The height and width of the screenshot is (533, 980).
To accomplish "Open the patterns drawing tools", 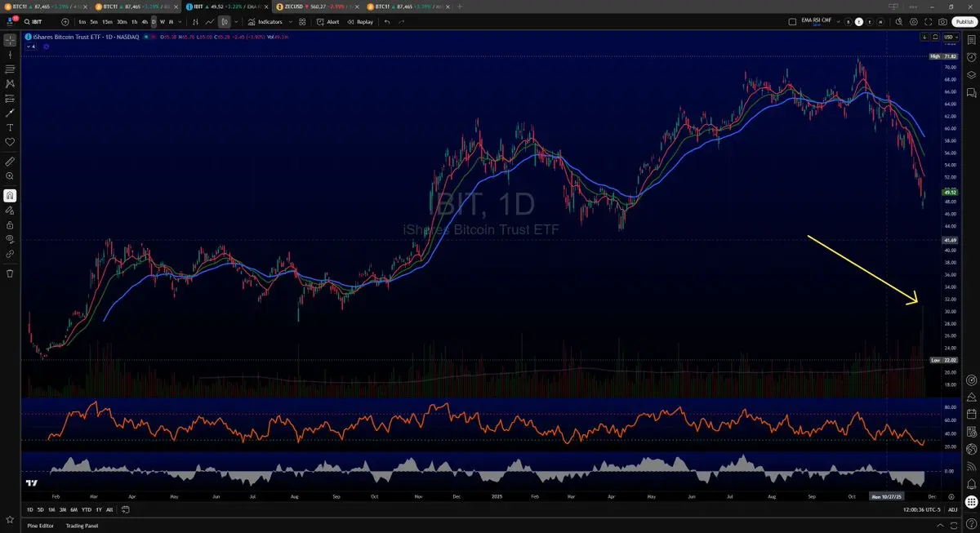I will [x=10, y=83].
